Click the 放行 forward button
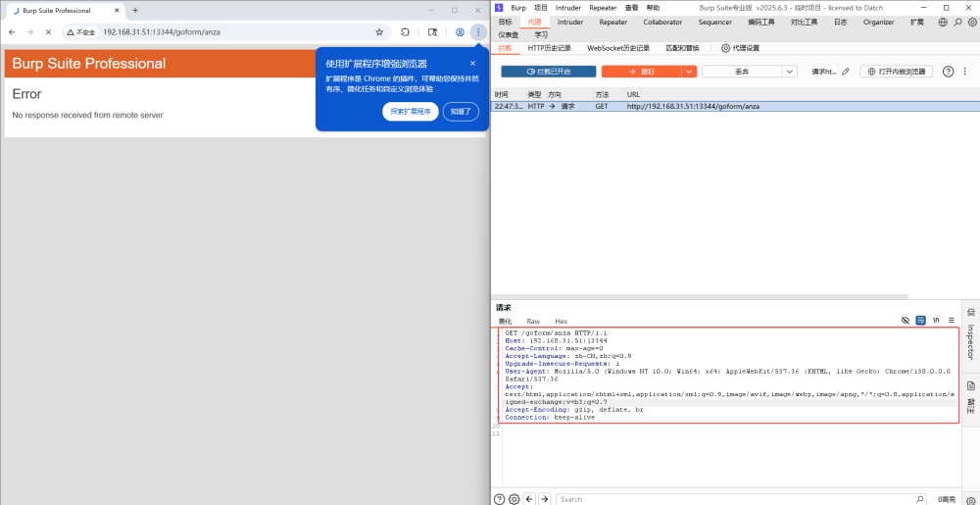Viewport: 980px width, 505px height. coord(641,72)
